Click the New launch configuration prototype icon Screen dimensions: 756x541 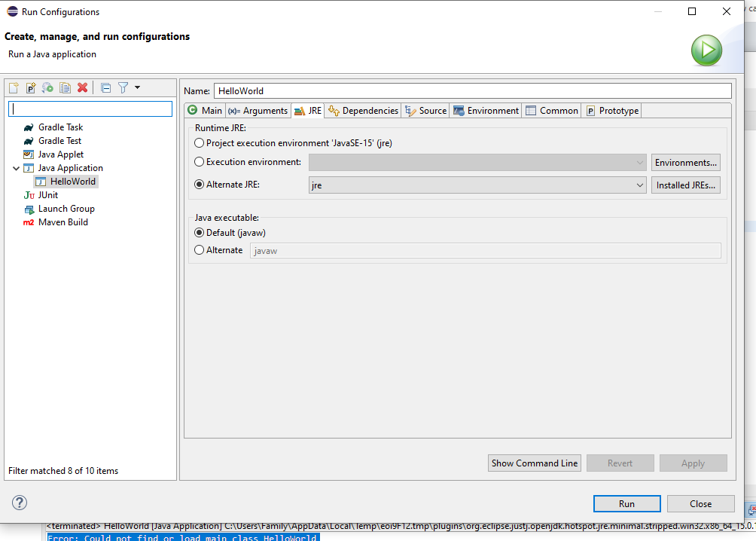(x=31, y=88)
